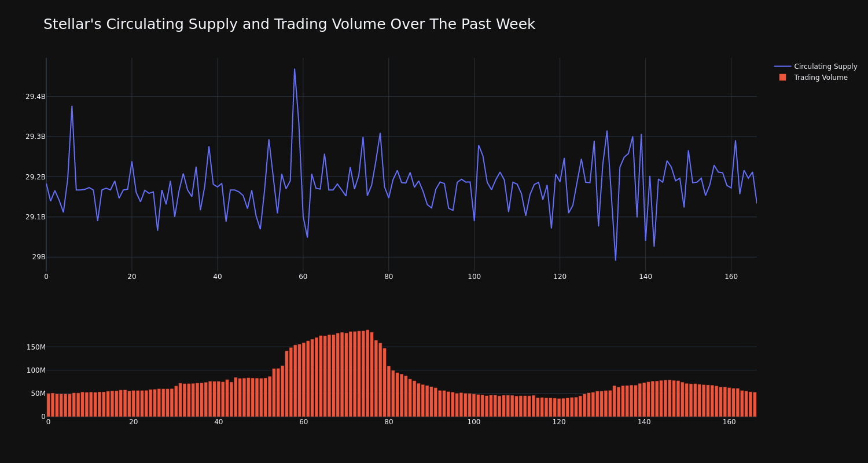Image resolution: width=868 pixels, height=463 pixels.
Task: Toggle the Circulating Supply legend entry
Action: tap(815, 67)
